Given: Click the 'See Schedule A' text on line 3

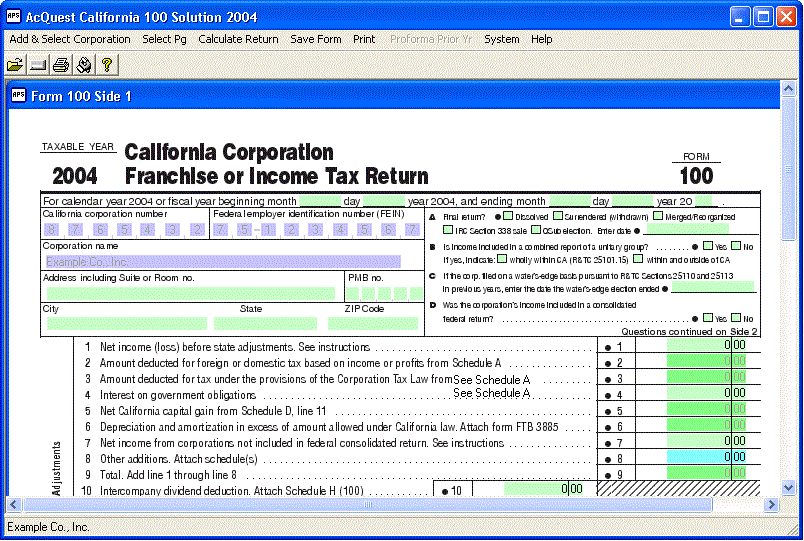Looking at the screenshot, I should click(x=491, y=380).
